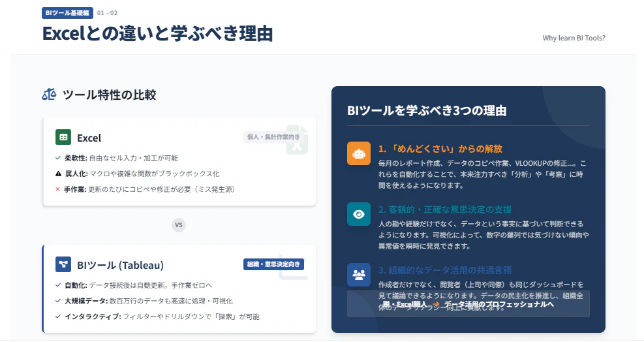Click the 柔軟性 bullet text
Image resolution: width=644 pixels, height=342 pixels.
(x=121, y=158)
